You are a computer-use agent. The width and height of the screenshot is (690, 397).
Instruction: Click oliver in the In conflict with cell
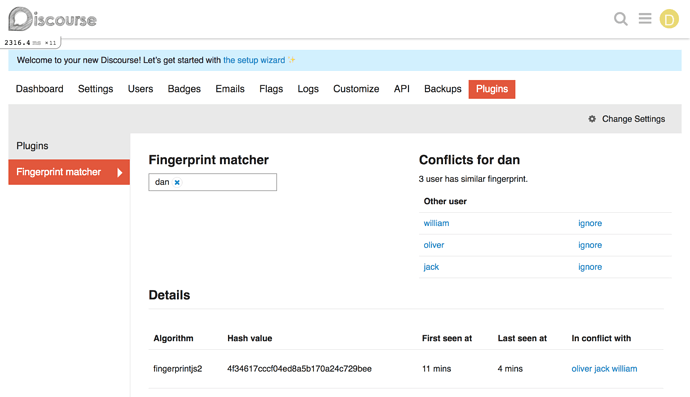(x=581, y=369)
